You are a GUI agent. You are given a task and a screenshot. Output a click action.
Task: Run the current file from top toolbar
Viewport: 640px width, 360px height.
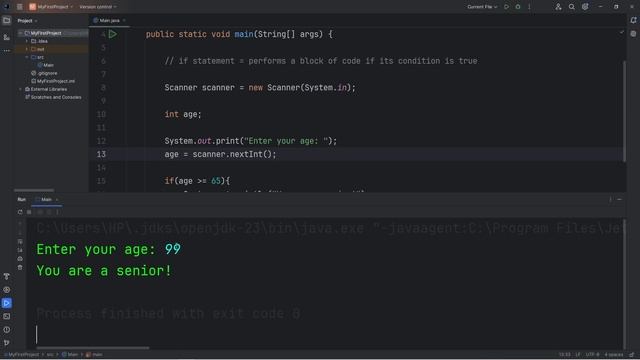(x=507, y=7)
